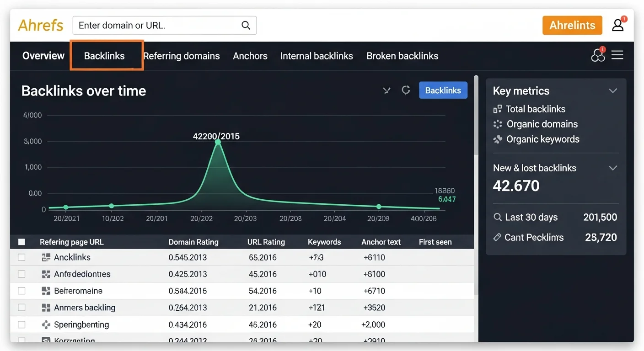Open the hamburger menu
This screenshot has height=351, width=644.
(x=617, y=55)
